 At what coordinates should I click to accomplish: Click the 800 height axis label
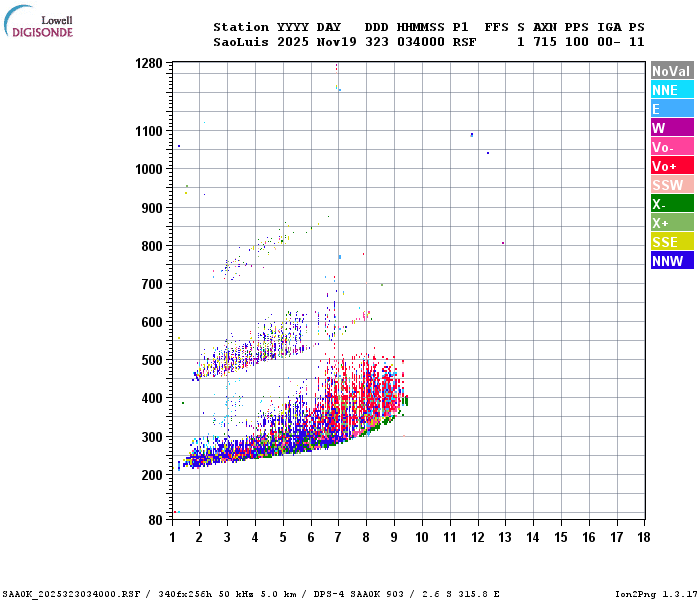tap(152, 246)
